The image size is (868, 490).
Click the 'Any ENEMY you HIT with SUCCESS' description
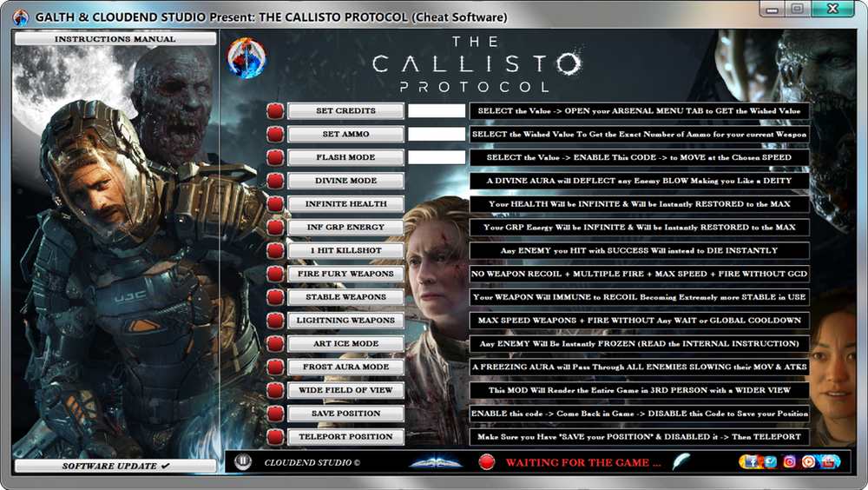(x=640, y=250)
